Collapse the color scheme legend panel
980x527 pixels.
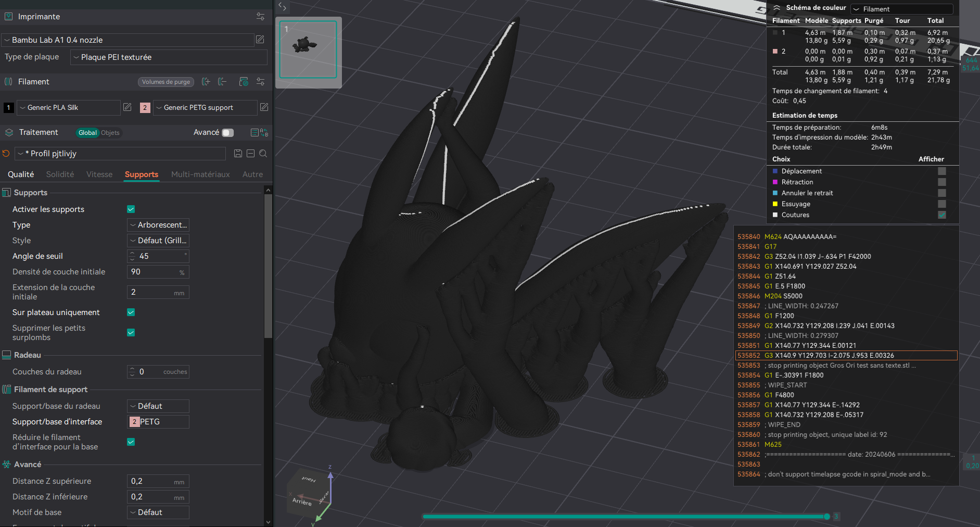(x=777, y=8)
